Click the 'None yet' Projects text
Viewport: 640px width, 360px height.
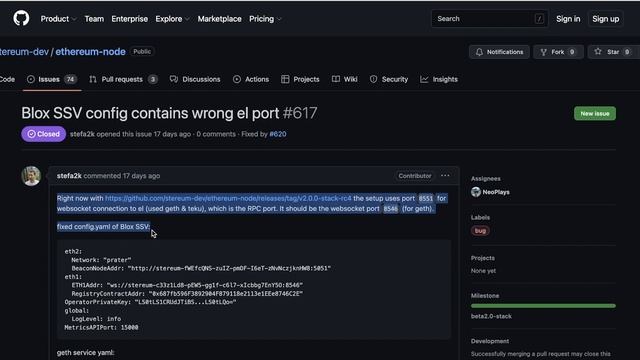click(483, 271)
